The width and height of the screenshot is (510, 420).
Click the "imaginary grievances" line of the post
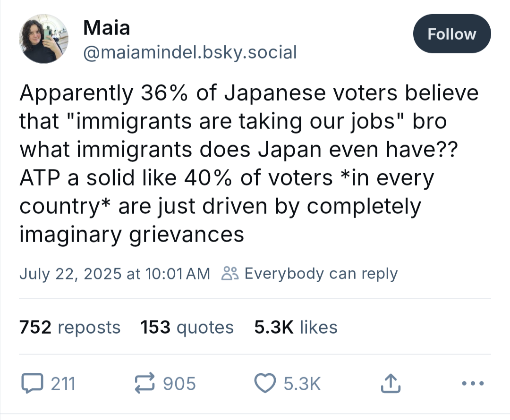tap(132, 234)
